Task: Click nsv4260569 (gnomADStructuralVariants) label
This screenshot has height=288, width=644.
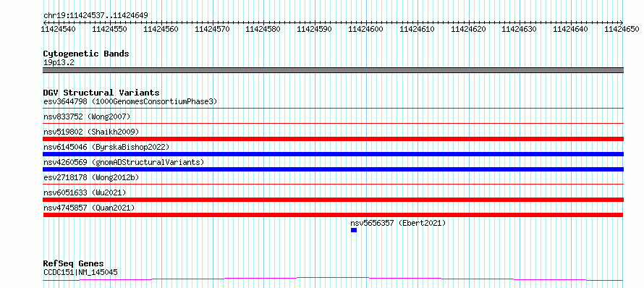Action: pyautogui.click(x=124, y=162)
